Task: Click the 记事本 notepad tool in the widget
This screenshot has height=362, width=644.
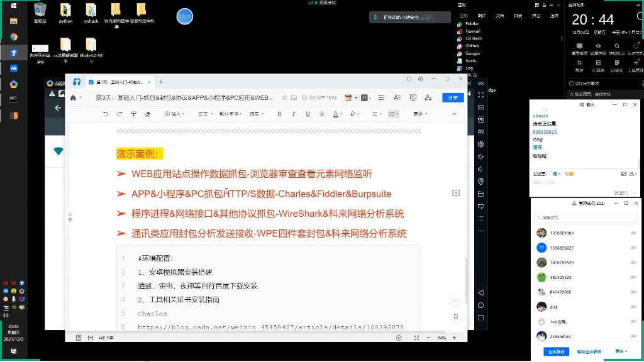Action: [x=617, y=65]
